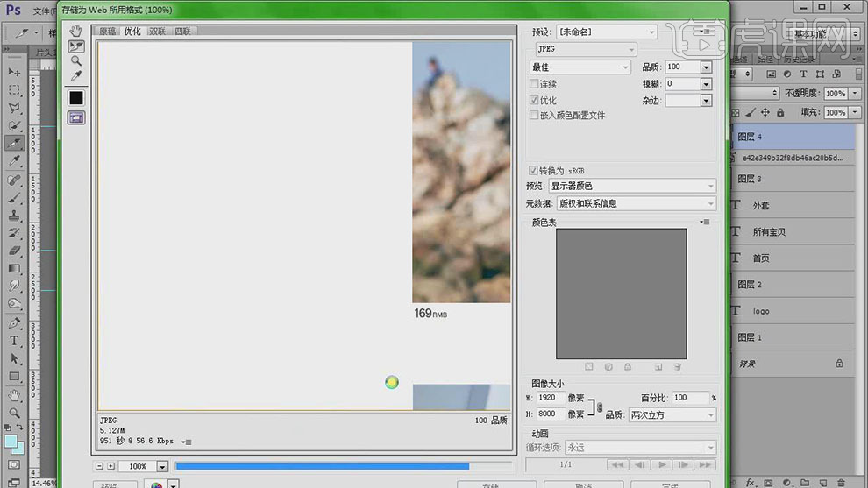The width and height of the screenshot is (868, 488).
Task: Select the Healing Brush tool
Action: (14, 180)
